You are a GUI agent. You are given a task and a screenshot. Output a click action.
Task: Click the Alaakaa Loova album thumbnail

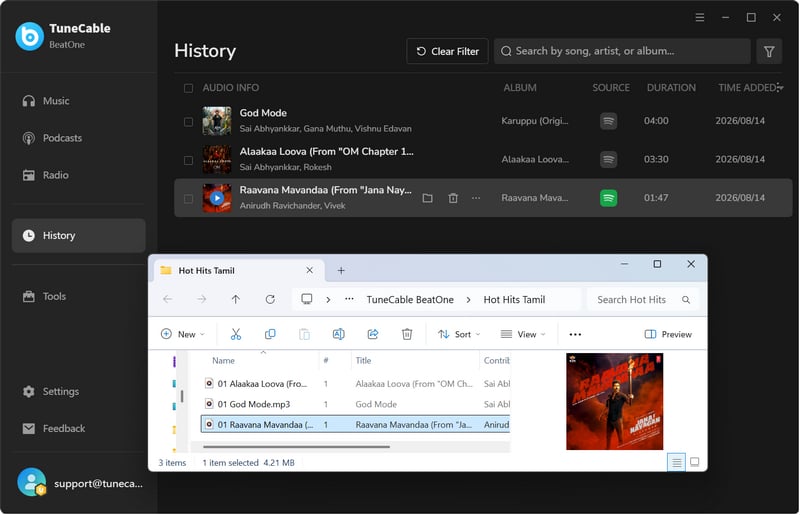[x=217, y=159]
